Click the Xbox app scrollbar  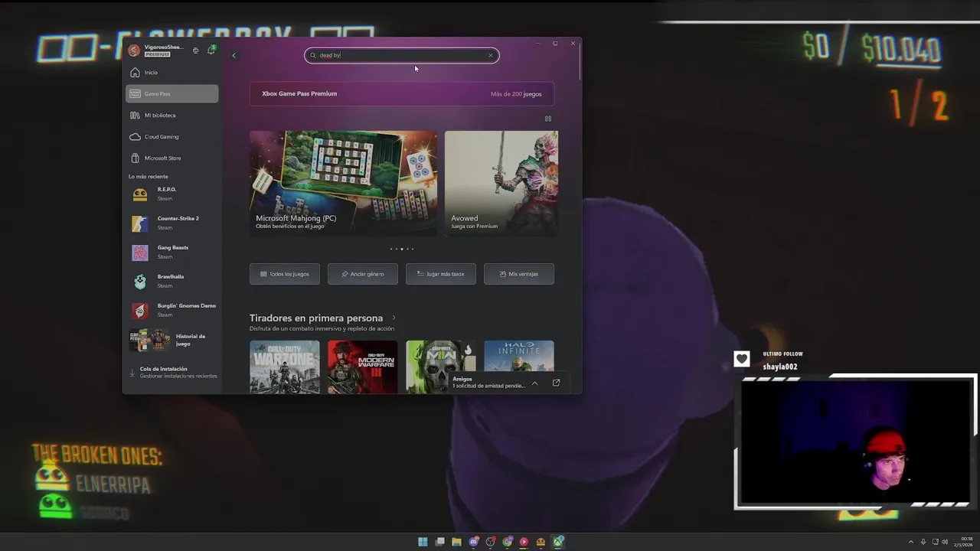point(580,61)
